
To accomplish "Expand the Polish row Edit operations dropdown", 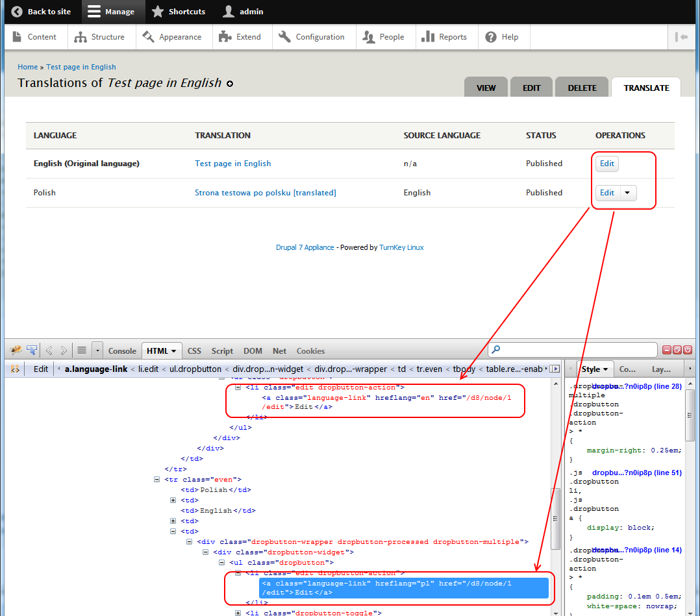I will tap(627, 193).
